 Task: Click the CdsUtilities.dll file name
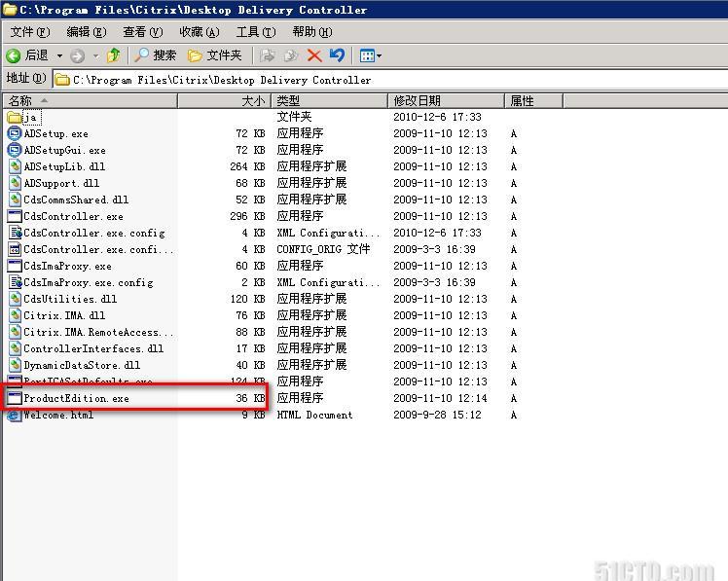(70, 299)
